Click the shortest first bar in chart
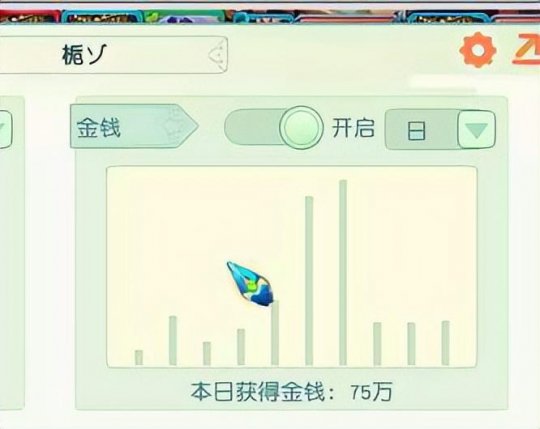The width and height of the screenshot is (540, 429). 139,357
